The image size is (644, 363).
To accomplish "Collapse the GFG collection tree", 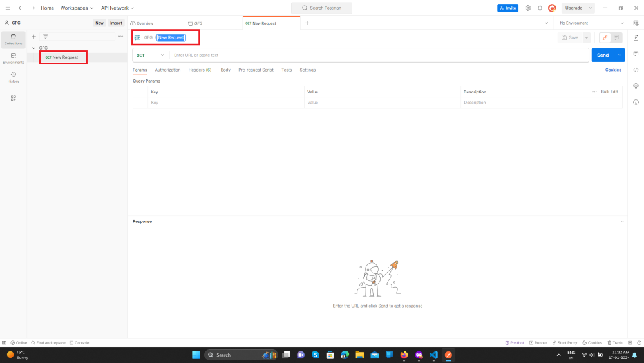I will [33, 48].
